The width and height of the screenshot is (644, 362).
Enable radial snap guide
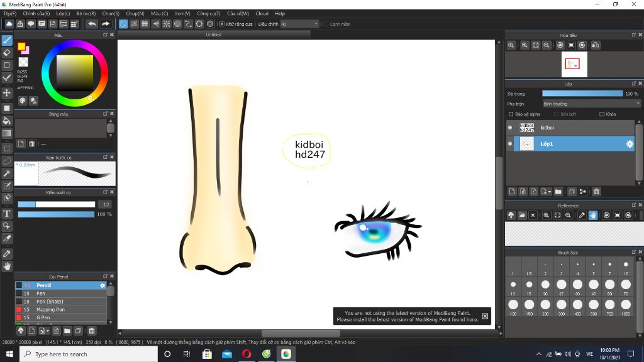coord(166,25)
